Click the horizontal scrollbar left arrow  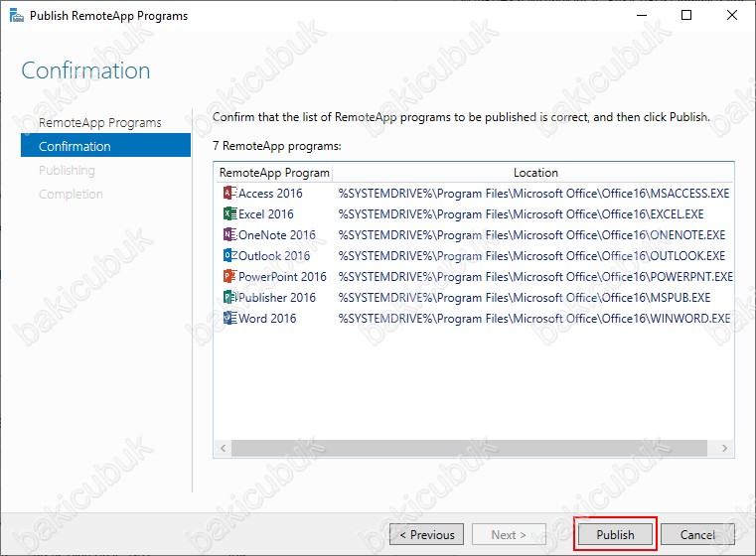[x=223, y=448]
